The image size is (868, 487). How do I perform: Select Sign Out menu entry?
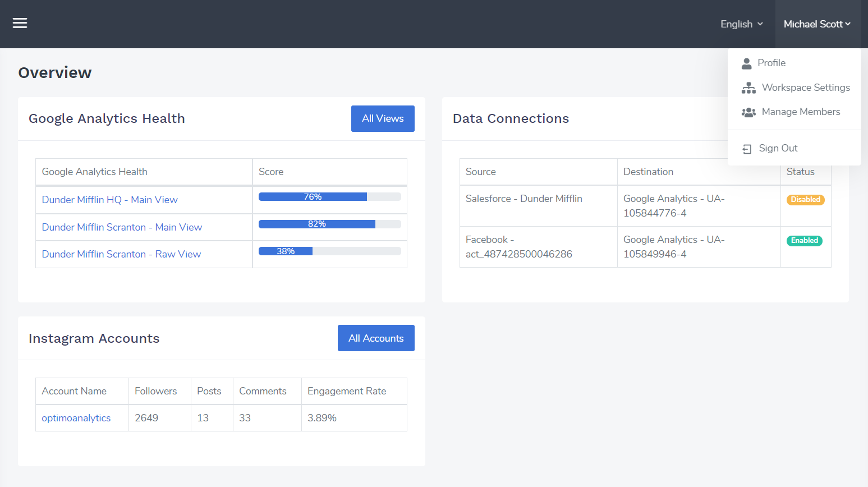(x=794, y=148)
